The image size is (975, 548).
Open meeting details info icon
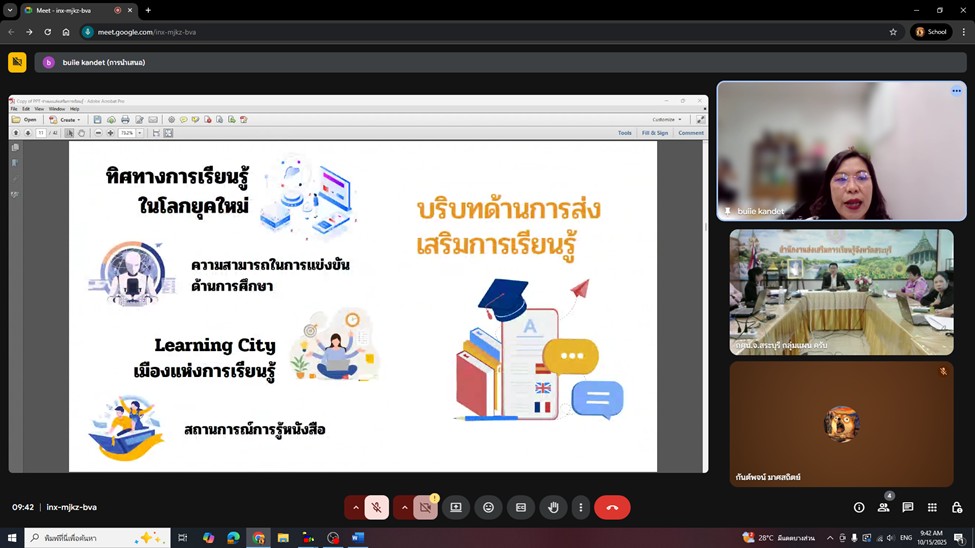click(859, 508)
